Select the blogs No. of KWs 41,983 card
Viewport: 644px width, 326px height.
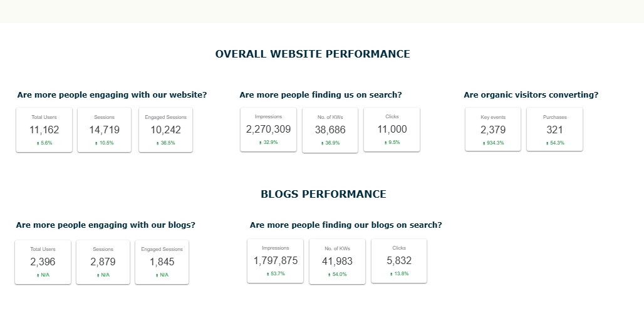pos(337,261)
